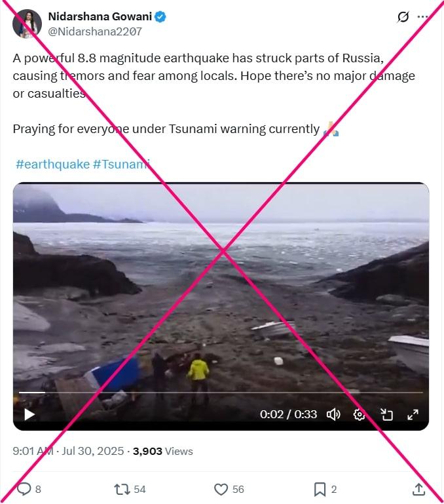The height and width of the screenshot is (504, 444).
Task: Repost via the retweet icon
Action: pos(122,489)
